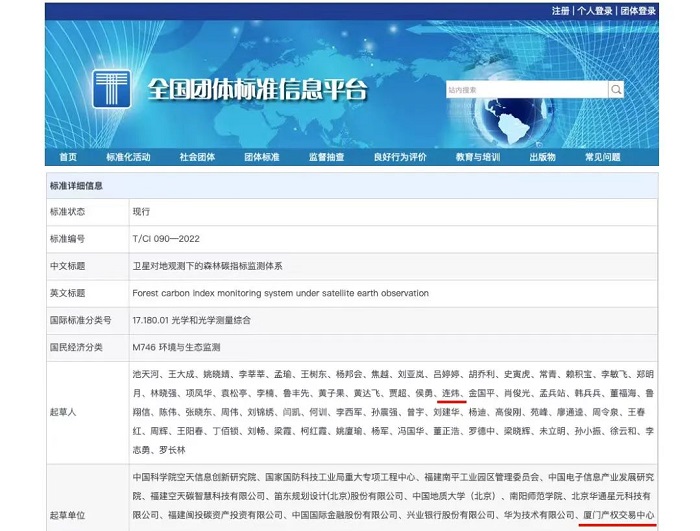Open the 个人登录 personal login link
Viewport: 700px width, 531px height.
click(594, 11)
